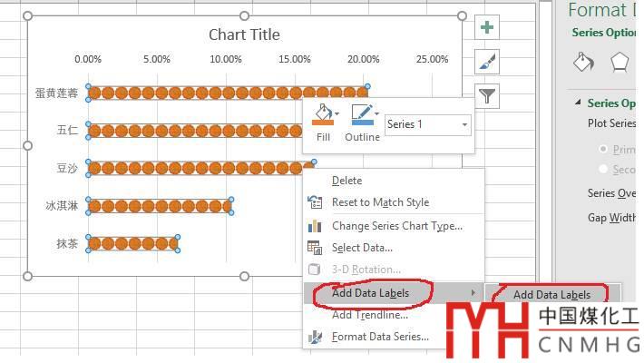Open the Chart Filters funnel button

pyautogui.click(x=488, y=94)
